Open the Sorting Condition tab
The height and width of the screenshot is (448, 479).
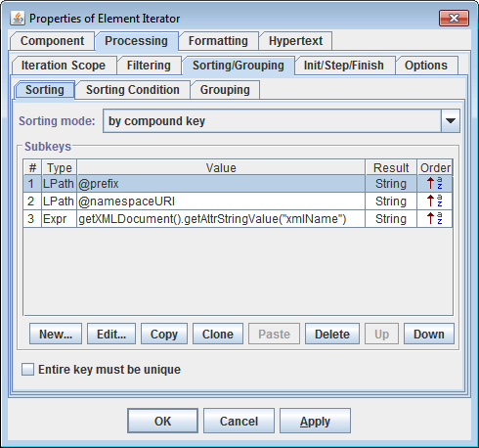133,90
